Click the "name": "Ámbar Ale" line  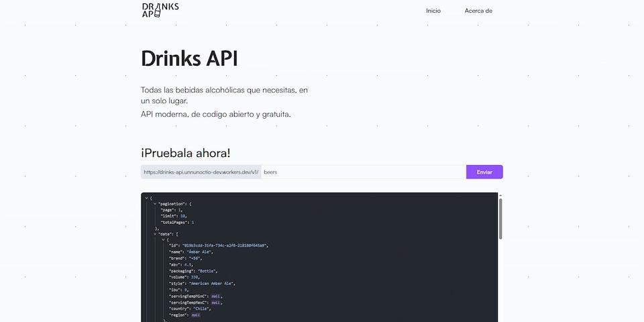click(x=191, y=252)
